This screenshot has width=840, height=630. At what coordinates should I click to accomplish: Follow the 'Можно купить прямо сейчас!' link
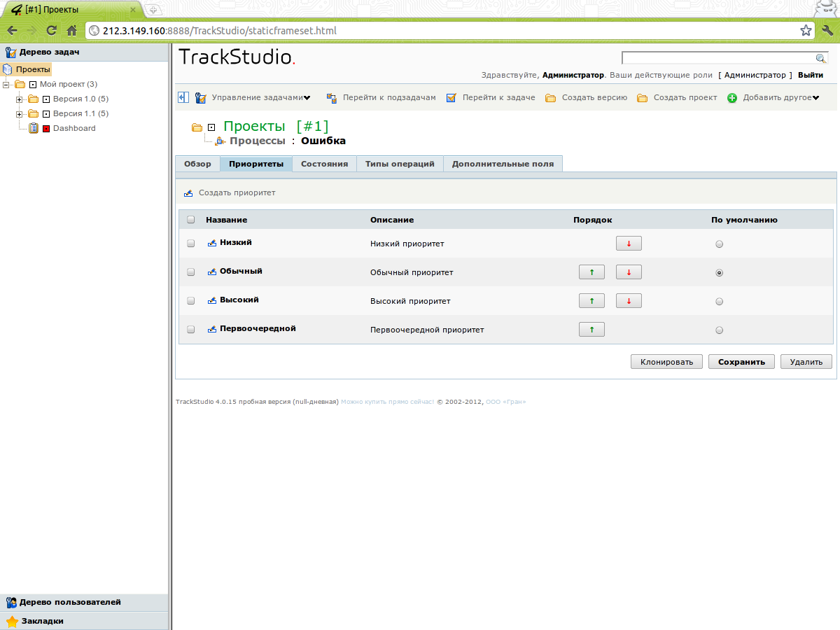pos(387,402)
